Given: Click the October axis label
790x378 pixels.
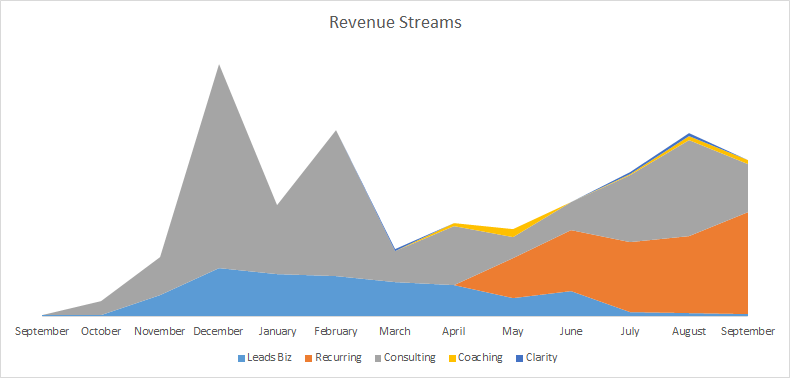Looking at the screenshot, I should pyautogui.click(x=101, y=332).
